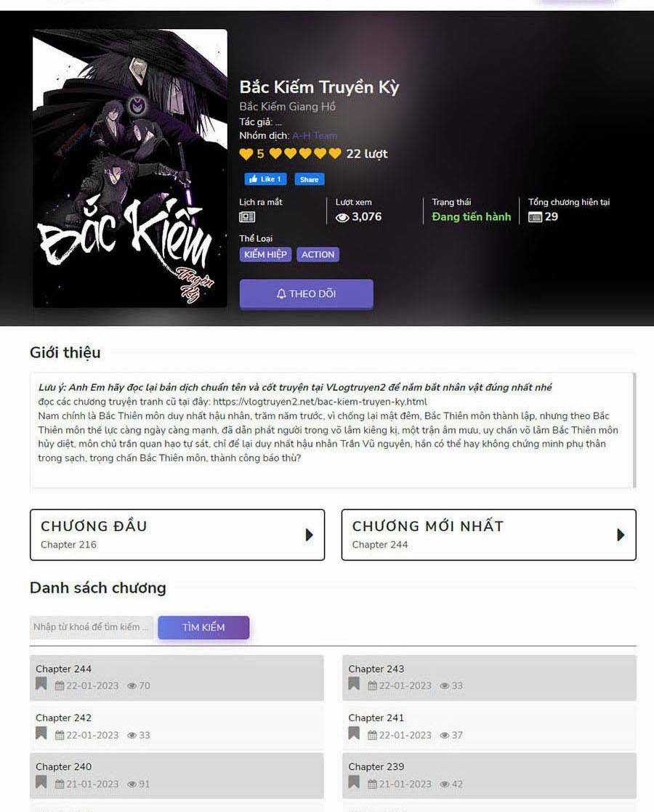Click the introduction box scrollbar
The image size is (654, 812).
[634, 430]
